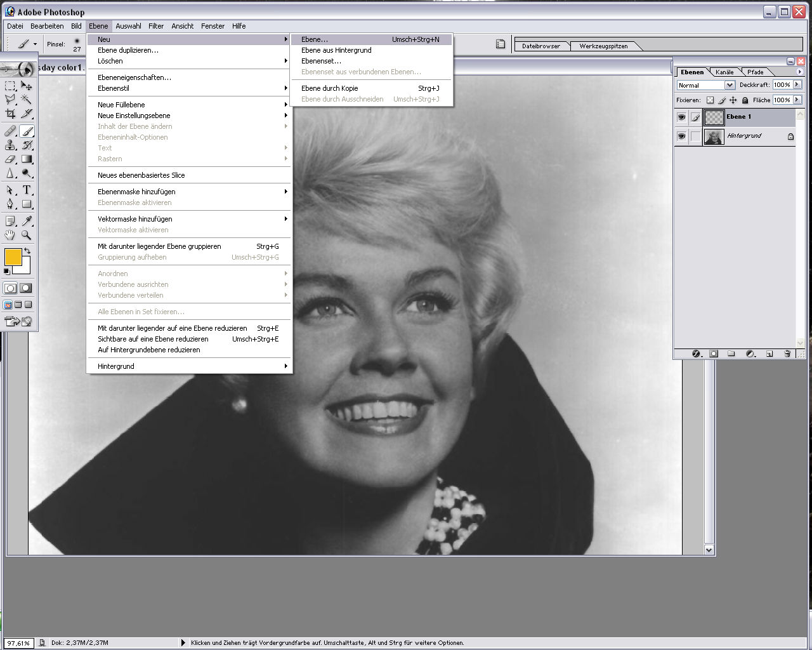Choose the Clone Stamp tool
This screenshot has height=650, width=812.
(x=10, y=145)
